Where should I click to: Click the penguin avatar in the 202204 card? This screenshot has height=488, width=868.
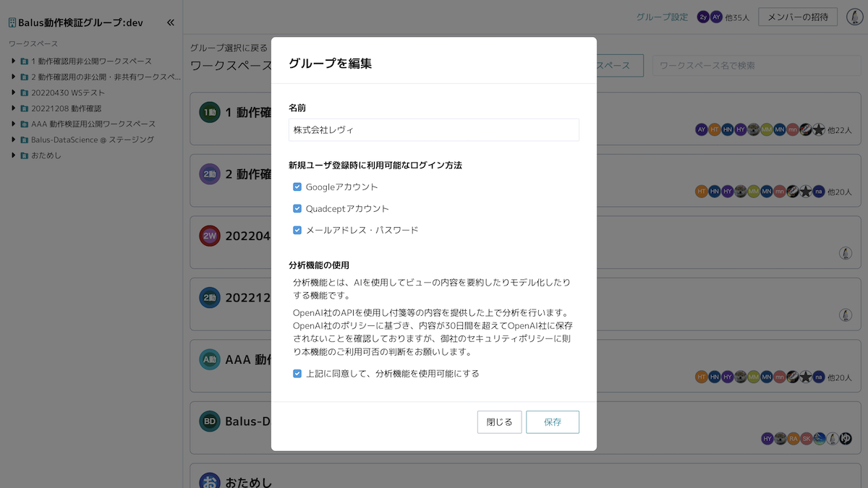846,253
